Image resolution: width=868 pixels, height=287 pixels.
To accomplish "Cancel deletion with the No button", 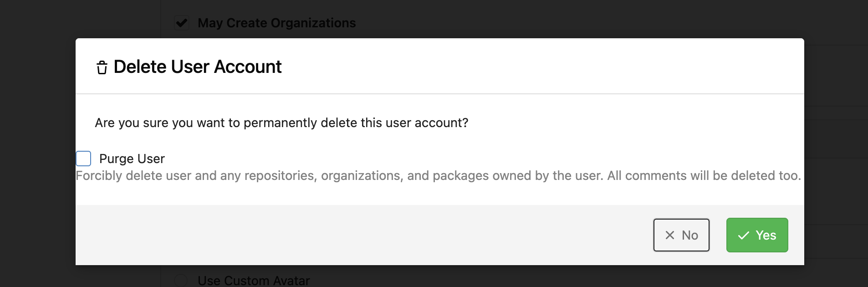I will click(681, 235).
